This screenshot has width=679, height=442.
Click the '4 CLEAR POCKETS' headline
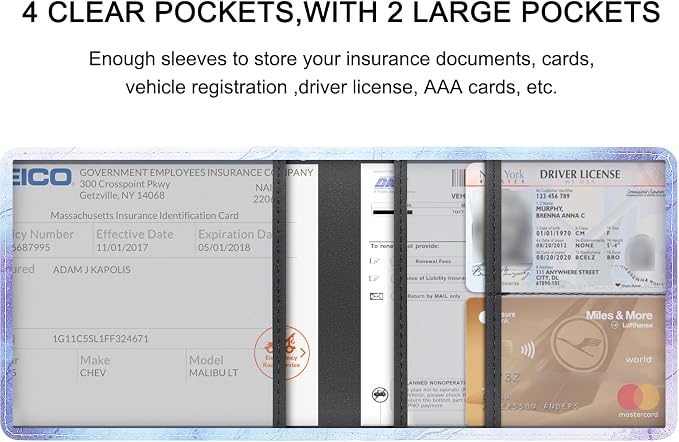[x=341, y=12]
